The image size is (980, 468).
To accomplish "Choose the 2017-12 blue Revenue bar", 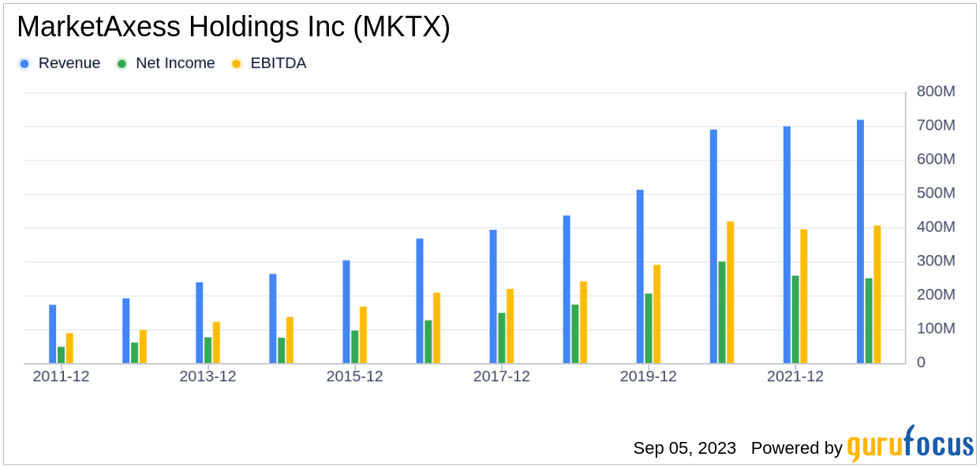I will (493, 297).
